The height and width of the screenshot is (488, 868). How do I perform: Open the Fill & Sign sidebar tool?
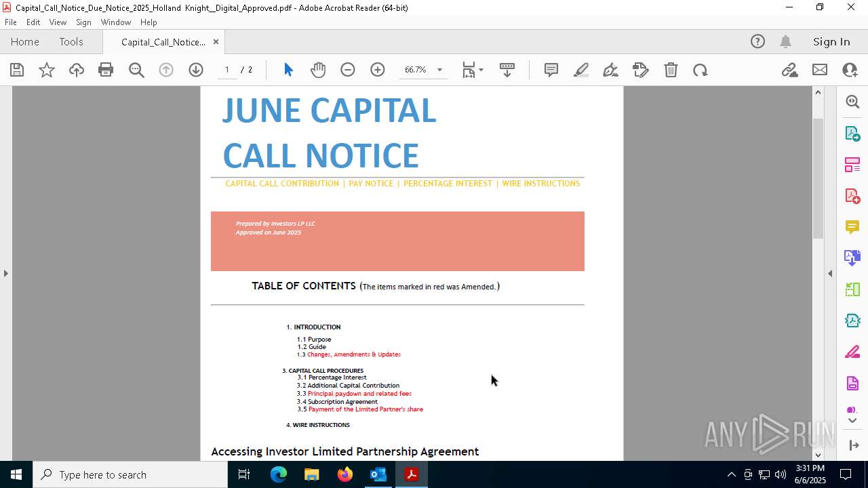coord(852,352)
